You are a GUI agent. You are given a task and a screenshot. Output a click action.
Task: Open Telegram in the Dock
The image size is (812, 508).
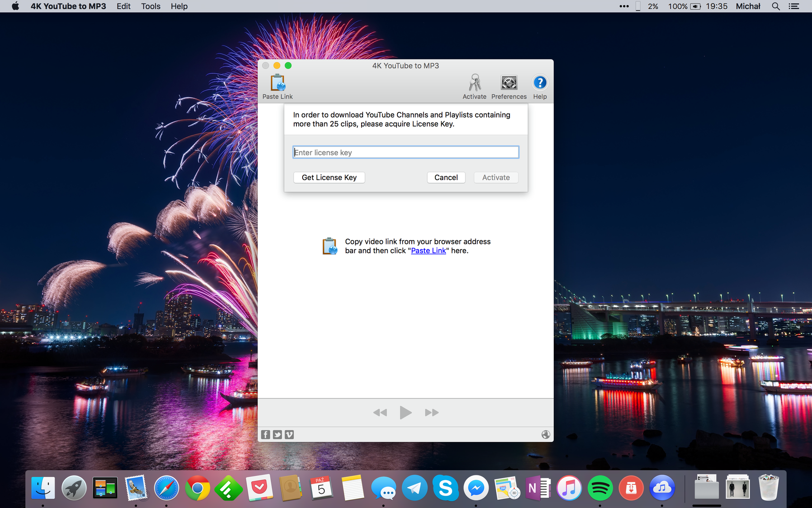[x=414, y=488]
